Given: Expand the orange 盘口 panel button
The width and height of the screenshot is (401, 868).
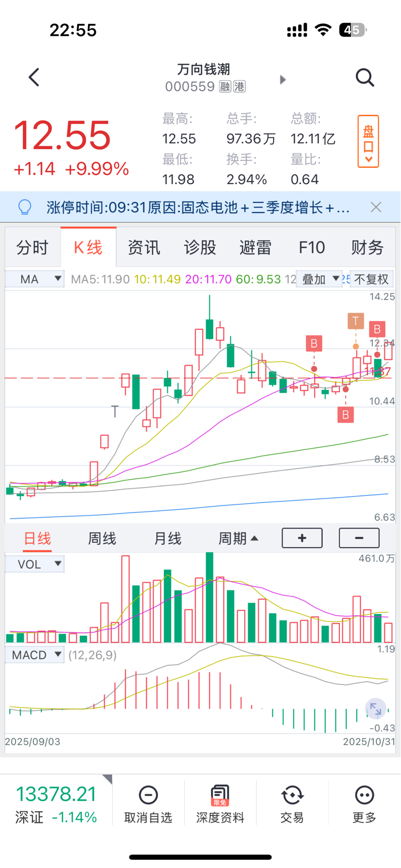Looking at the screenshot, I should click(368, 141).
